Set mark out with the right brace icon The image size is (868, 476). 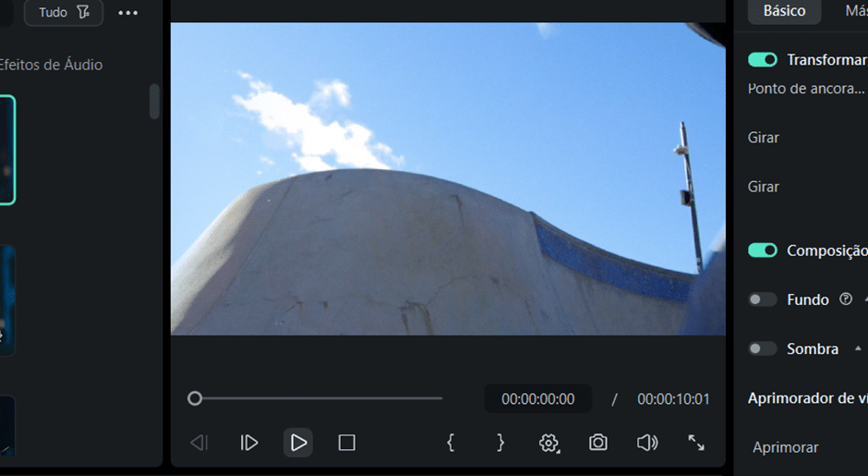point(500,443)
